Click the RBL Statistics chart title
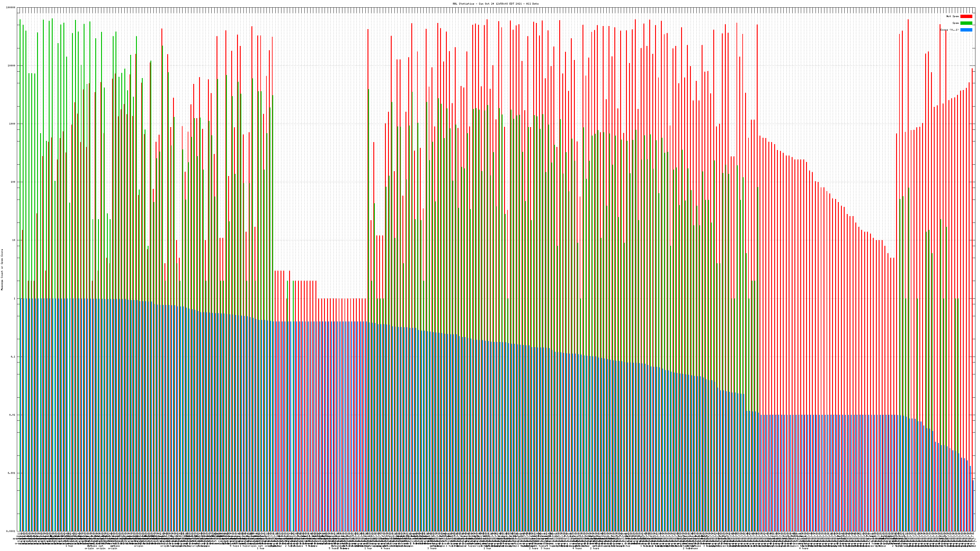Screen dimensions: 980x551 [x=495, y=4]
